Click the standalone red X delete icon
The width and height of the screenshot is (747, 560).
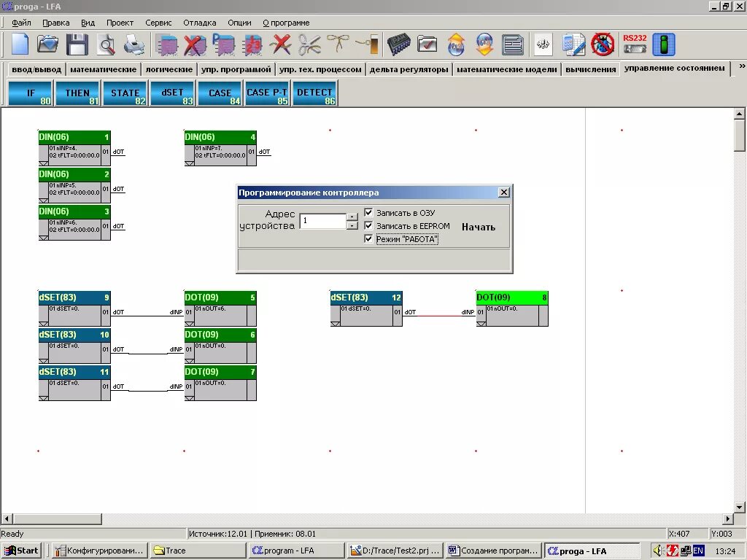pos(280,44)
